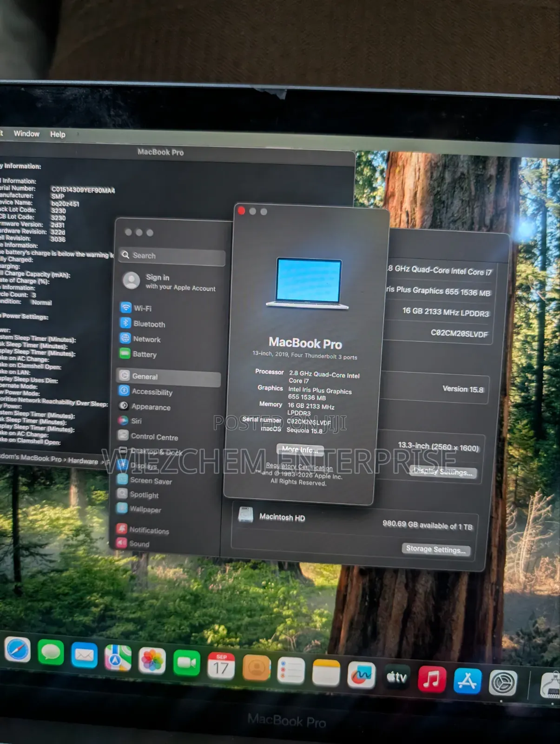The width and height of the screenshot is (560, 744).
Task: Open Calendar showing SEP 17
Action: point(221,665)
